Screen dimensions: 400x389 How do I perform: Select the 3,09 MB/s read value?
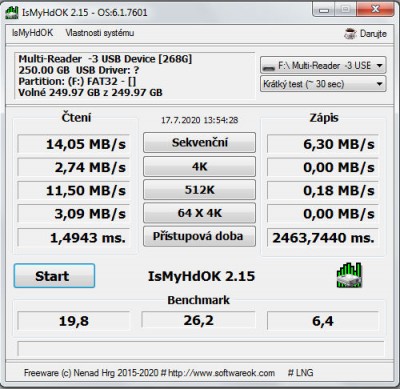pyautogui.click(x=74, y=214)
